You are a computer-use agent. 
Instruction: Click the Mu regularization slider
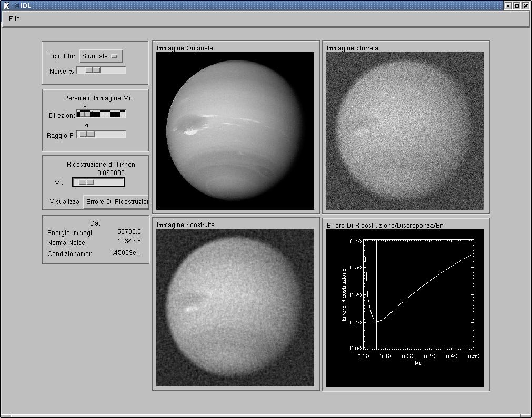click(x=98, y=182)
